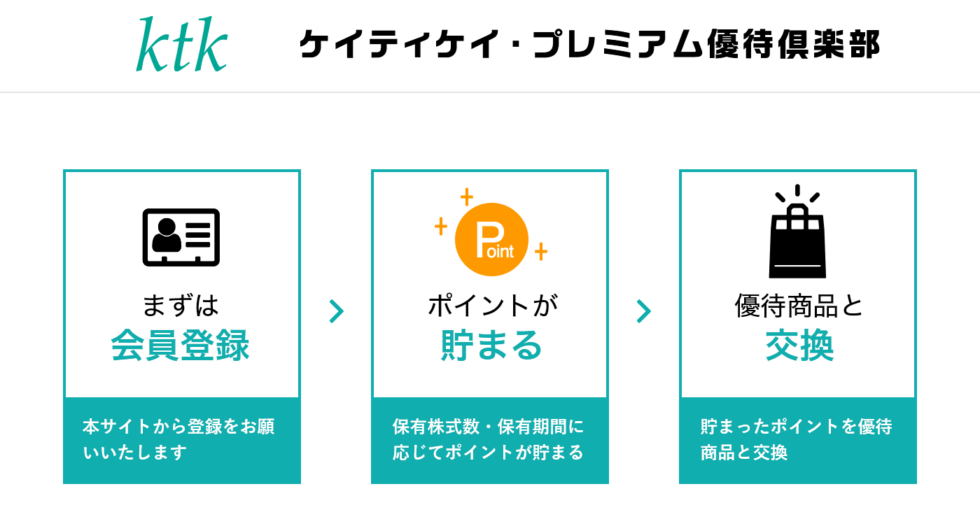Click the plus sparkle right of Point coin
The image size is (980, 519).
(541, 252)
